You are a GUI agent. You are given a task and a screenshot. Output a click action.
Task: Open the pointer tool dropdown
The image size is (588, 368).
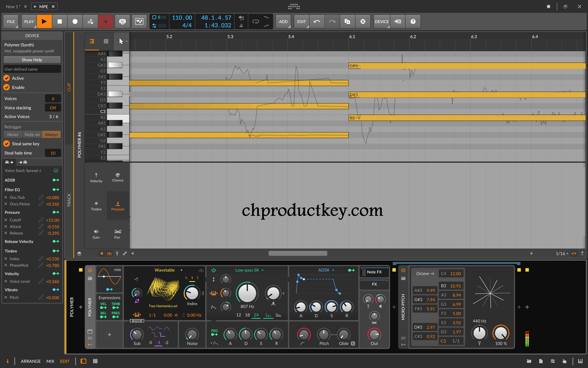click(x=127, y=41)
